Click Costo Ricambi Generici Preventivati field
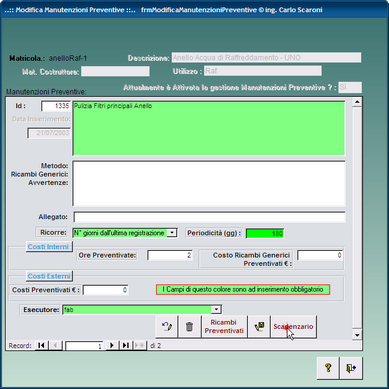Image resolution: width=389 pixels, height=389 pixels. pos(320,255)
